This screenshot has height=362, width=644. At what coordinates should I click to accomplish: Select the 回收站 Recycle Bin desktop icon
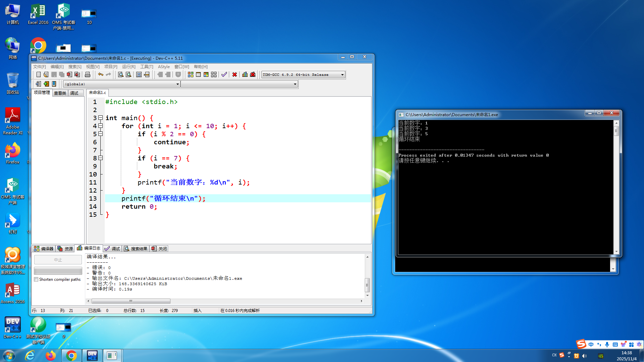coord(13,84)
